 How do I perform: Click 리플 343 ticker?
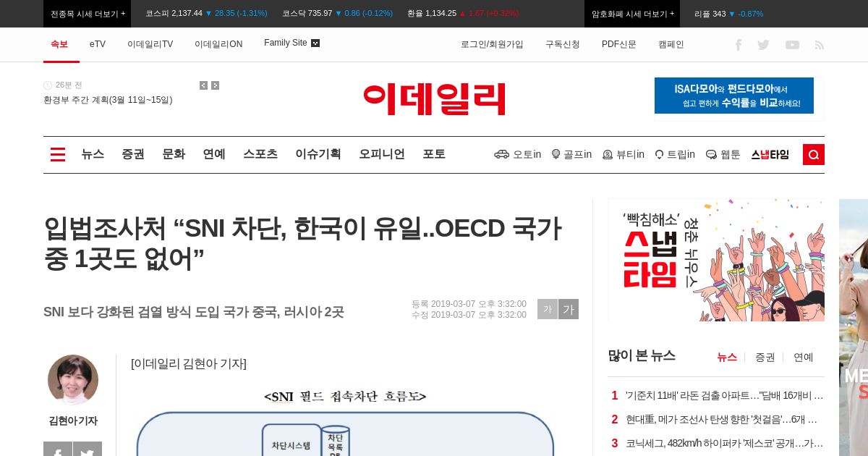coord(728,14)
